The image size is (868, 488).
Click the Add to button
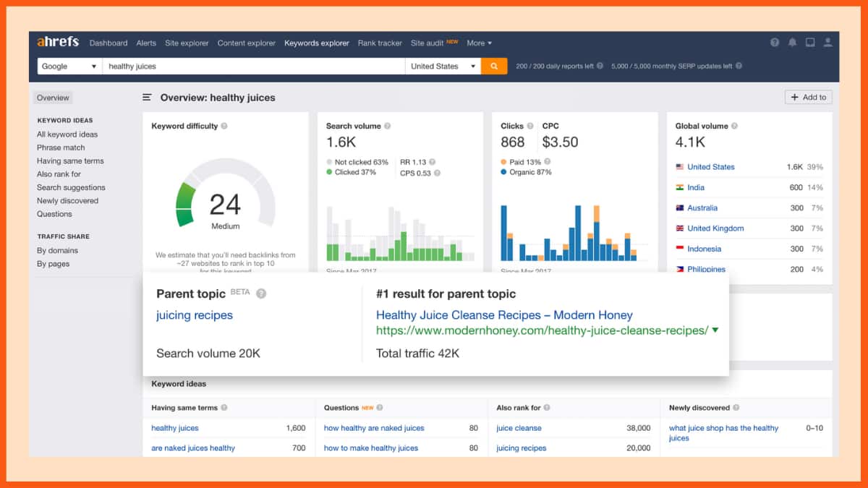click(x=809, y=97)
